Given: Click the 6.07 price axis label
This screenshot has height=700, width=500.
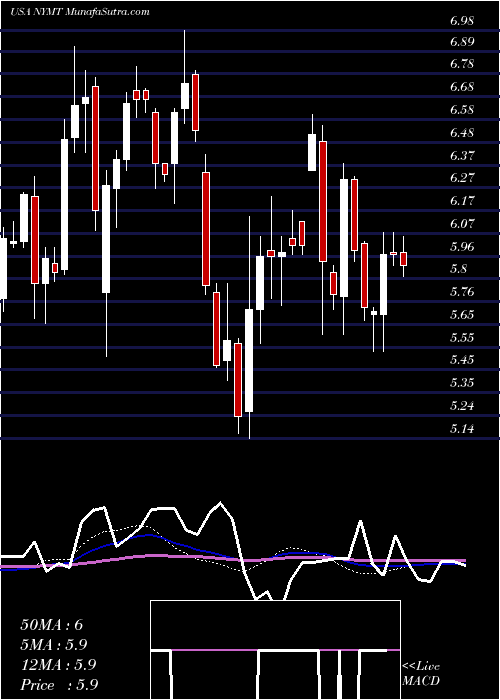Looking at the screenshot, I should click(x=462, y=223).
